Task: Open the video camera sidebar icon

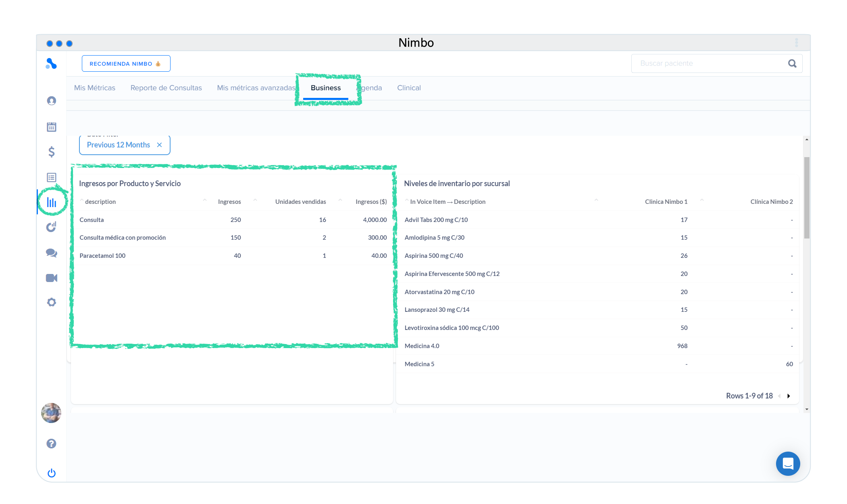Action: pyautogui.click(x=52, y=278)
